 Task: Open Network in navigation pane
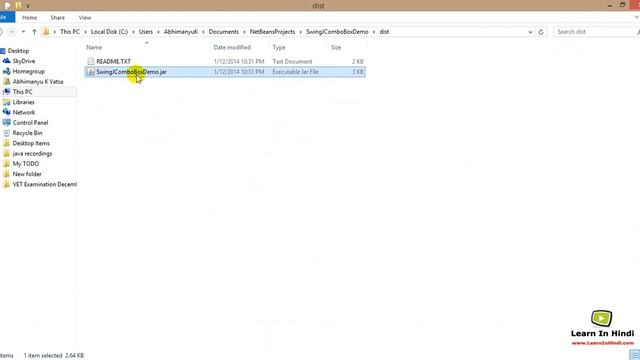point(24,112)
